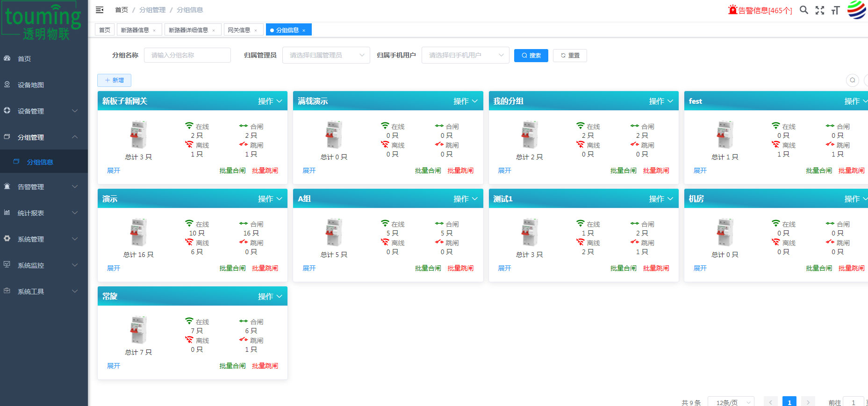
Task: Close the 网关信息 tab
Action: (256, 30)
